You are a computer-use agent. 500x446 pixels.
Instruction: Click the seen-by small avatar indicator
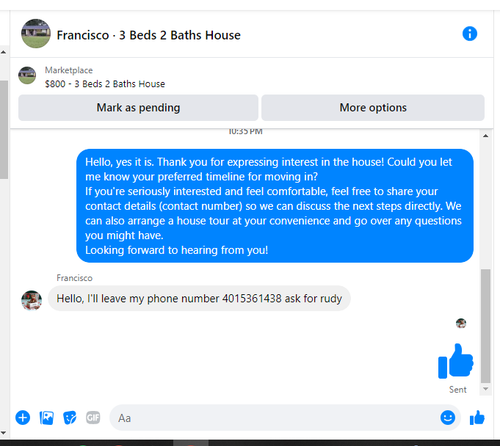(x=461, y=323)
